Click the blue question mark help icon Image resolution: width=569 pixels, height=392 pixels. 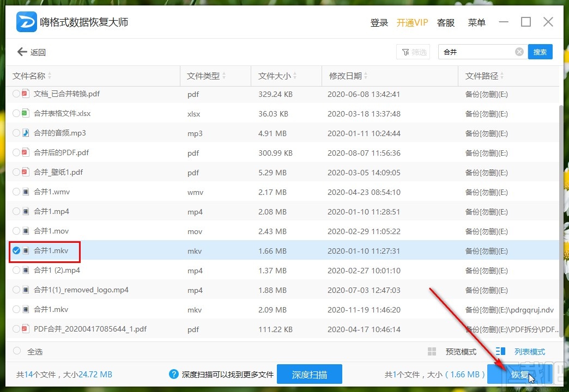click(x=174, y=374)
